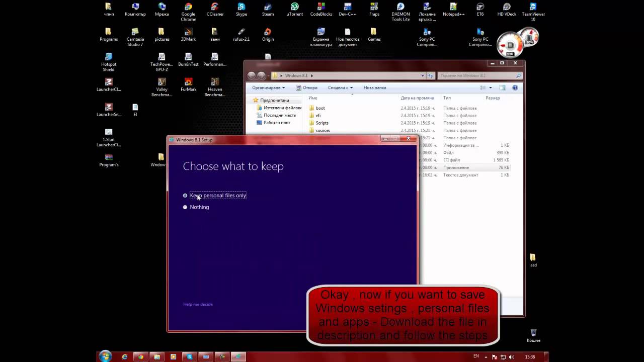Open the TeamViewer 10 desktop icon
Image resolution: width=644 pixels, height=362 pixels.
[533, 12]
